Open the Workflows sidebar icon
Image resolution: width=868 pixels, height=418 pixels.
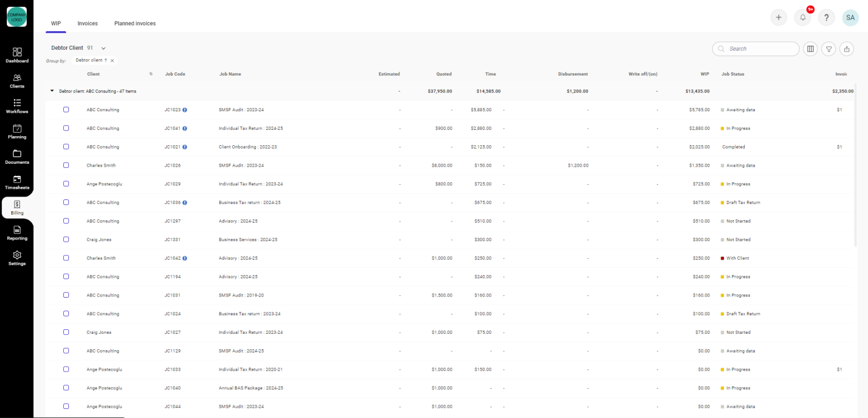pyautogui.click(x=17, y=106)
